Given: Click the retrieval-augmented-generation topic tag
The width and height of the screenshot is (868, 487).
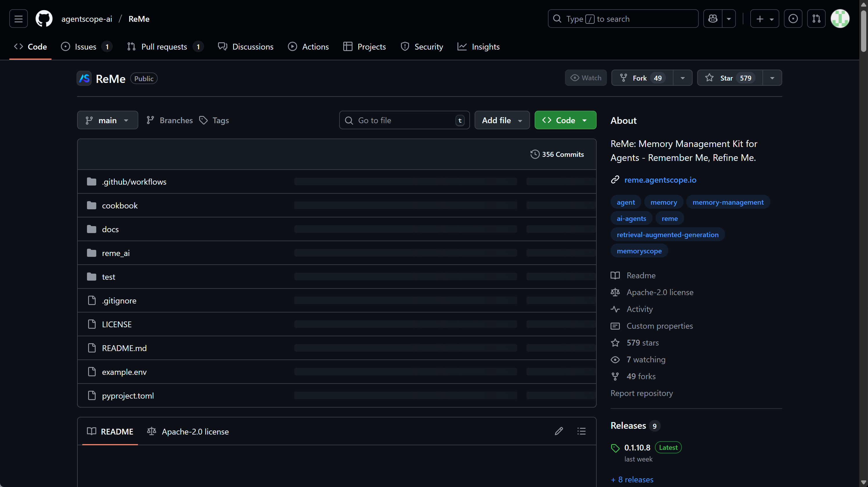Looking at the screenshot, I should coord(667,235).
